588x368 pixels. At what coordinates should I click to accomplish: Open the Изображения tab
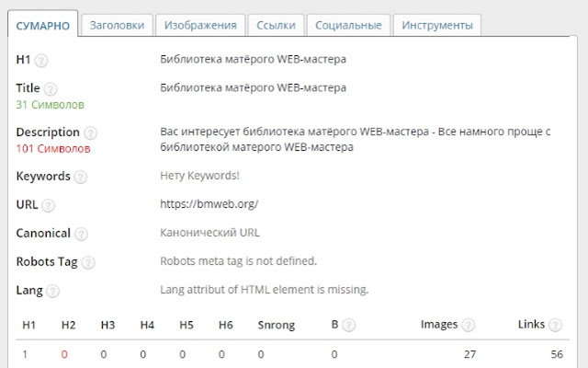199,26
